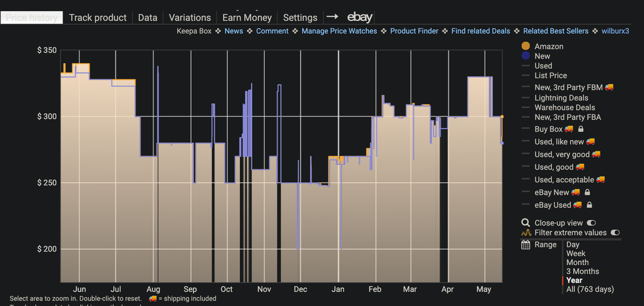
Task: Toggle the Filter extreme values switch
Action: 616,233
